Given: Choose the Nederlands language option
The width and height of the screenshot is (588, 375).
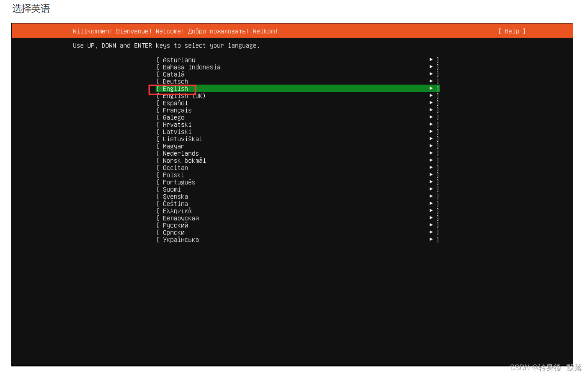Looking at the screenshot, I should tap(181, 153).
